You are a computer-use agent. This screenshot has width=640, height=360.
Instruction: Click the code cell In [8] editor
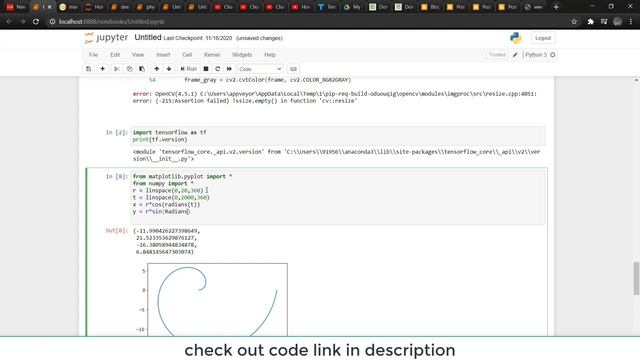tap(338, 197)
